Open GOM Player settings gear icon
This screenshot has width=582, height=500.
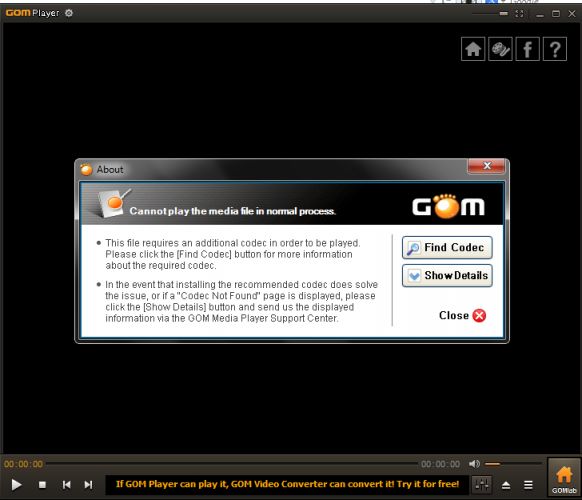[x=69, y=13]
